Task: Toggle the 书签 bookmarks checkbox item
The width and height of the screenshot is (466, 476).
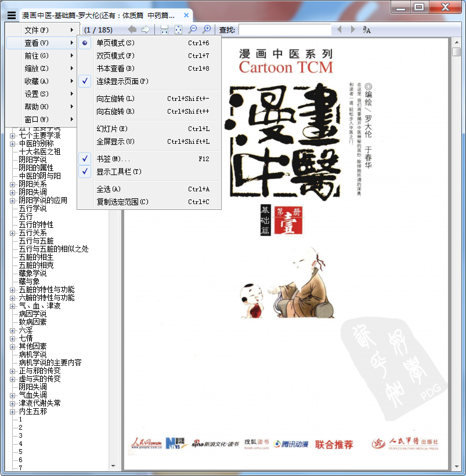Action: (113, 159)
